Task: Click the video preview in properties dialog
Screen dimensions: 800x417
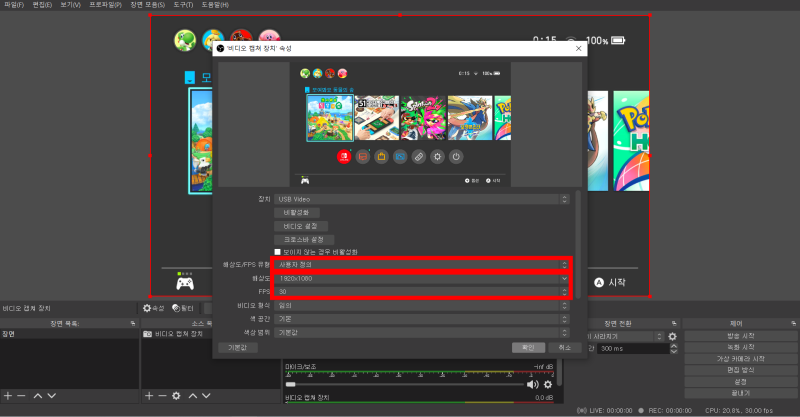Action: click(x=400, y=125)
